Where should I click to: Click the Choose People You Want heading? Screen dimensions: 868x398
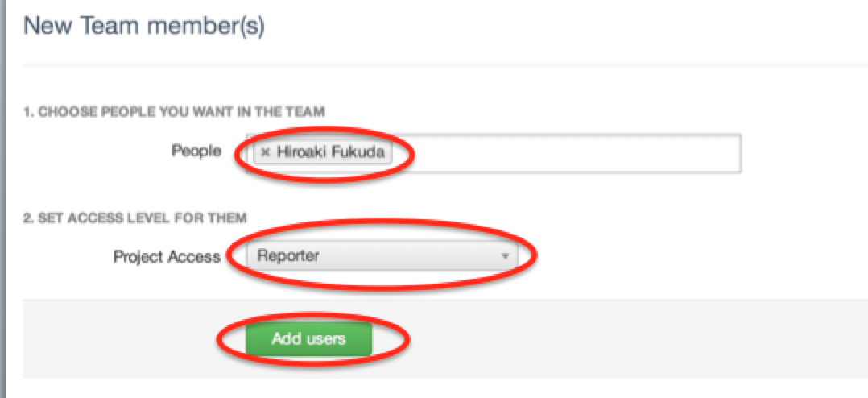tap(174, 112)
